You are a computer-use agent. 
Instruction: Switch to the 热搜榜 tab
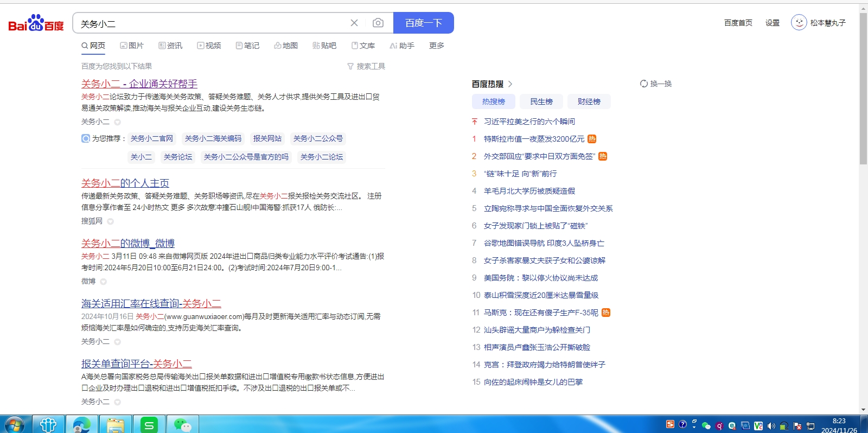click(x=494, y=101)
